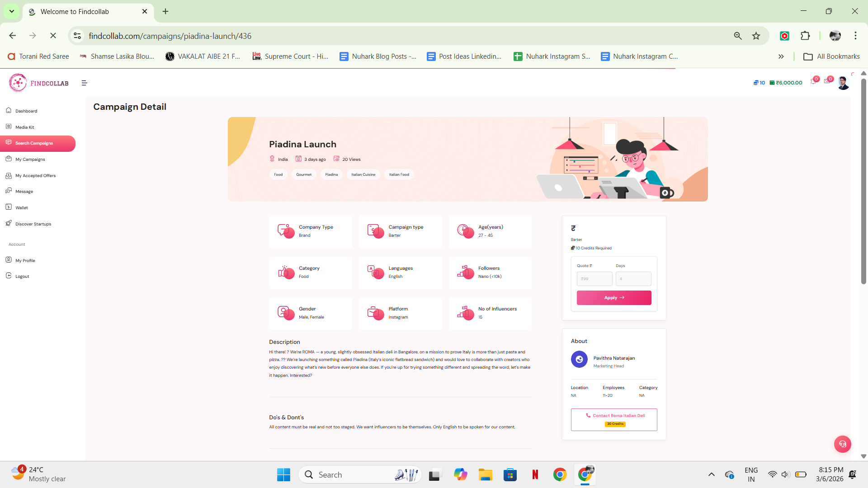Click the 20 Views icon
The image size is (868, 488).
point(336,159)
